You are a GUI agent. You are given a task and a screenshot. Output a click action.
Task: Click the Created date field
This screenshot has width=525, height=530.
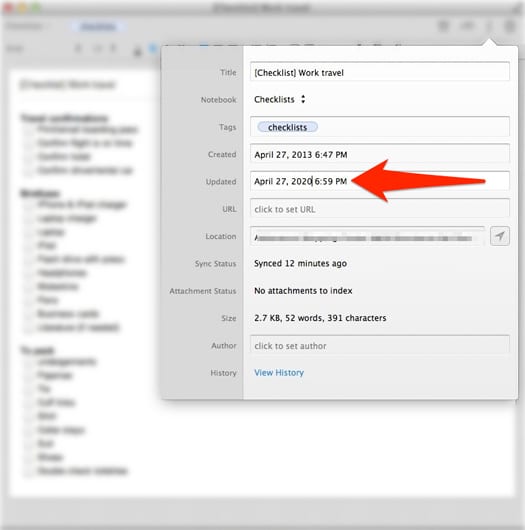point(380,154)
